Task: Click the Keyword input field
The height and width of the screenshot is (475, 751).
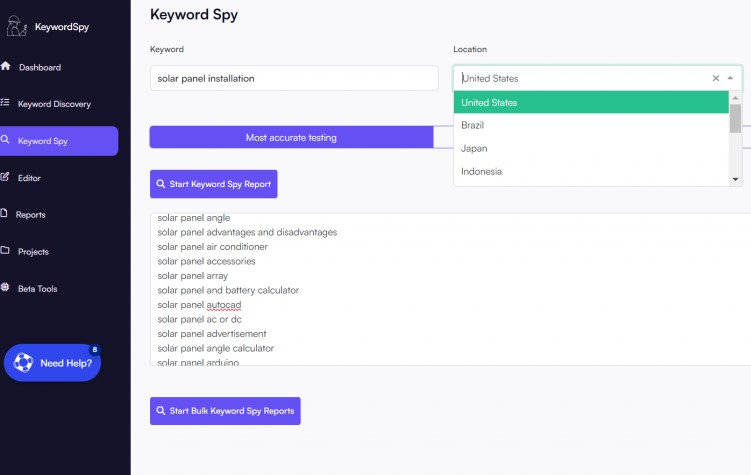Action: point(294,78)
